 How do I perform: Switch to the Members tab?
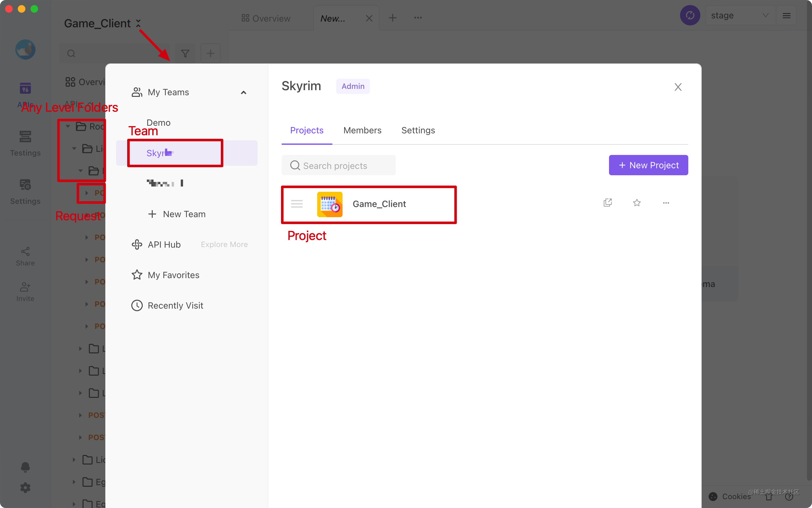click(362, 130)
